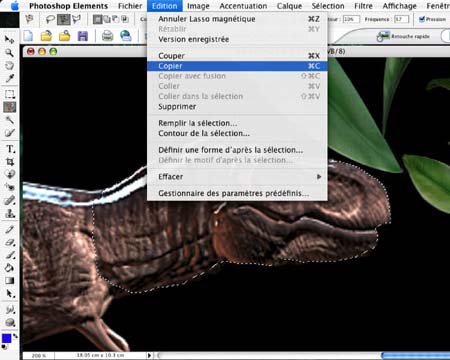The width and height of the screenshot is (450, 360).
Task: Click the Save floppy disk icon
Action: click(82, 36)
